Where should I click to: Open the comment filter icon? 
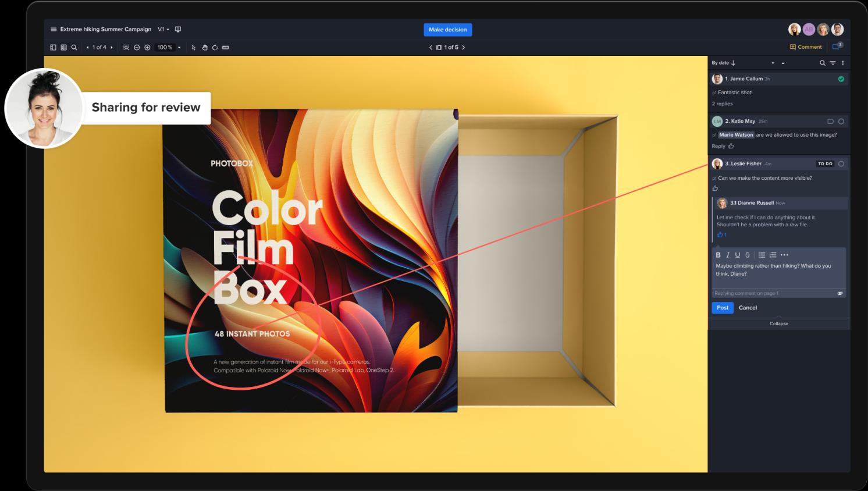tap(833, 63)
